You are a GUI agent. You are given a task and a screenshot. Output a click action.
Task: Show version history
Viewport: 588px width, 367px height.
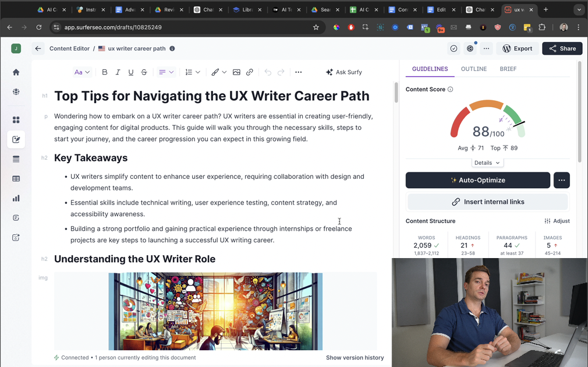coord(355,358)
